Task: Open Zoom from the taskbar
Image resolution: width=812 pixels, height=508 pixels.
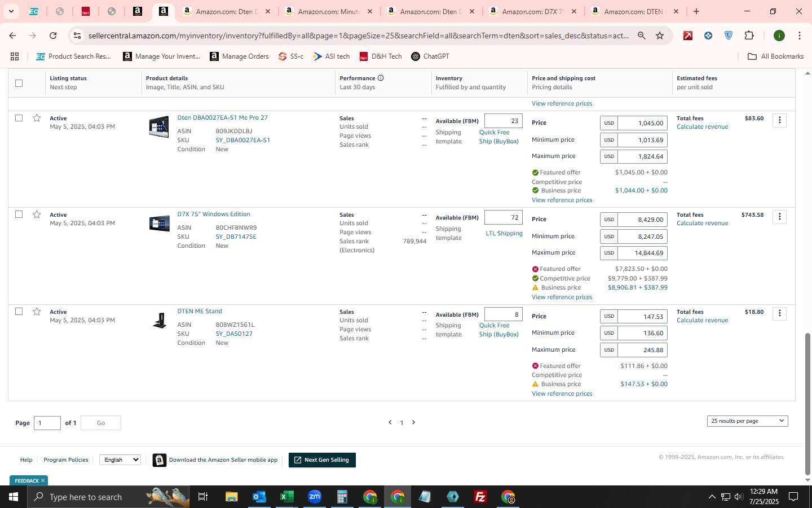Action: coord(314,497)
